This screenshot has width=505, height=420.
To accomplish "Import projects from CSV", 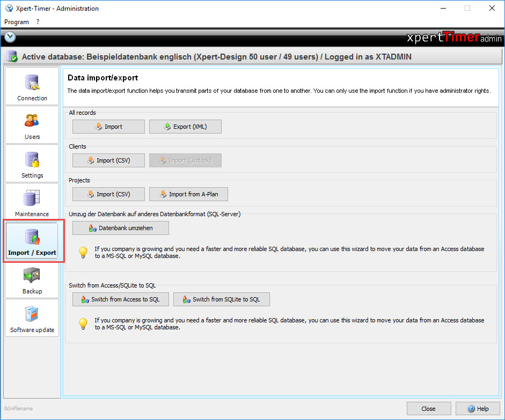I will (x=108, y=194).
